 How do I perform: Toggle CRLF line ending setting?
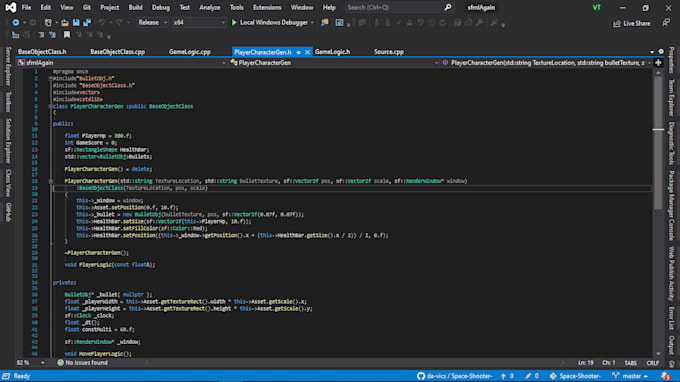(x=653, y=363)
